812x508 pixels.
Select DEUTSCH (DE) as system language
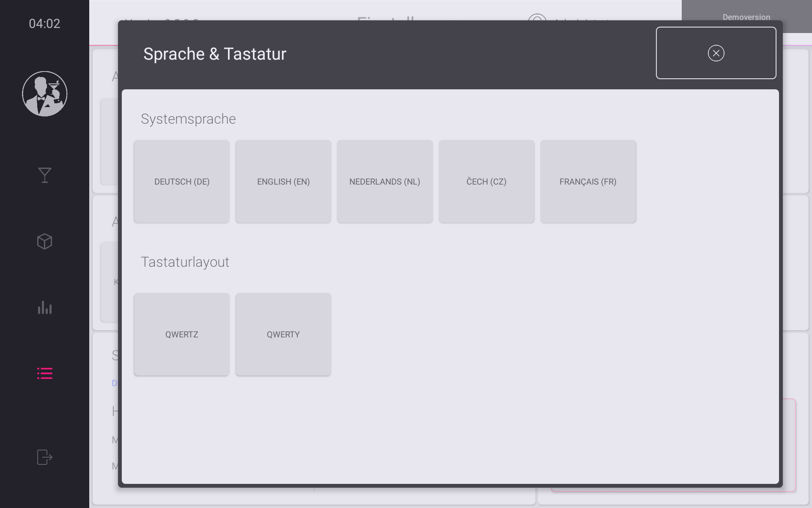(x=182, y=182)
